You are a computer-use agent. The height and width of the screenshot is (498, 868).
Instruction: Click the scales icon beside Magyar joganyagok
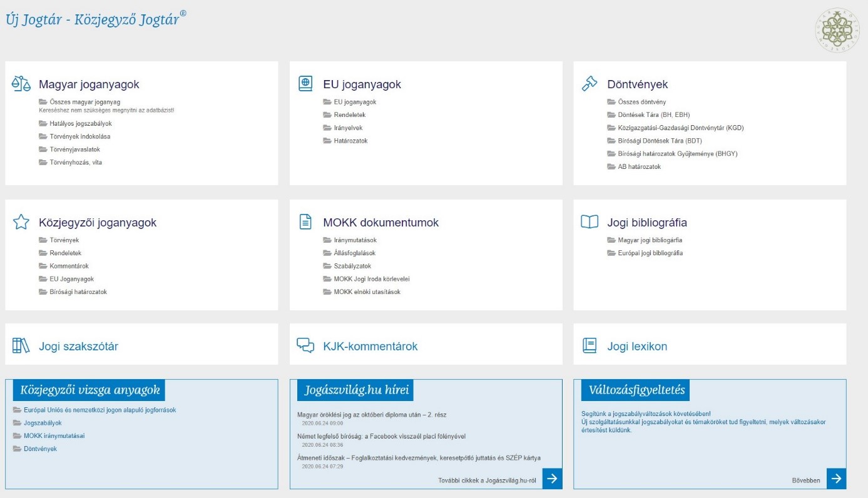click(x=21, y=84)
